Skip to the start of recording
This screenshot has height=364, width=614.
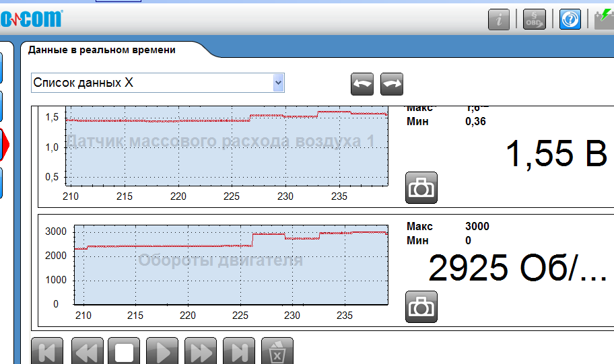click(47, 351)
